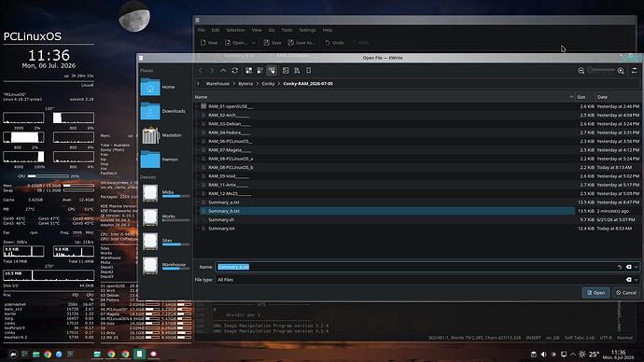644x362 pixels.
Task: Select file Summary_a.txt
Action: (223, 202)
